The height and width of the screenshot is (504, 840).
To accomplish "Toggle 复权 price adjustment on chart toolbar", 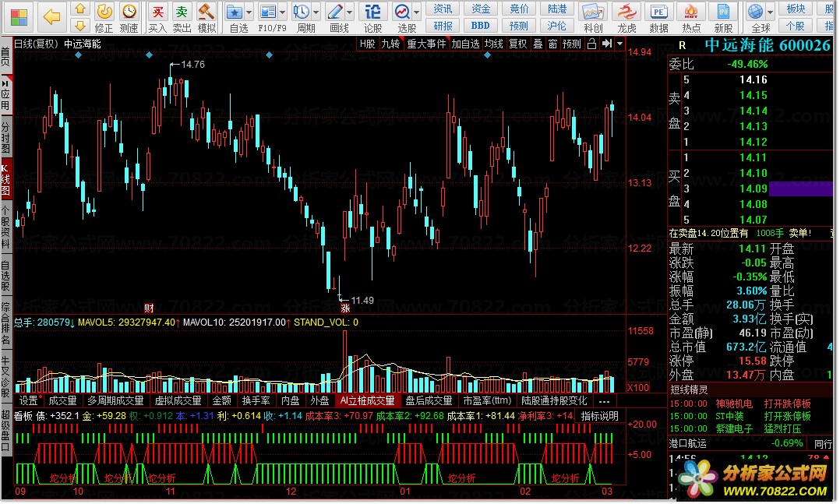I will [517, 44].
